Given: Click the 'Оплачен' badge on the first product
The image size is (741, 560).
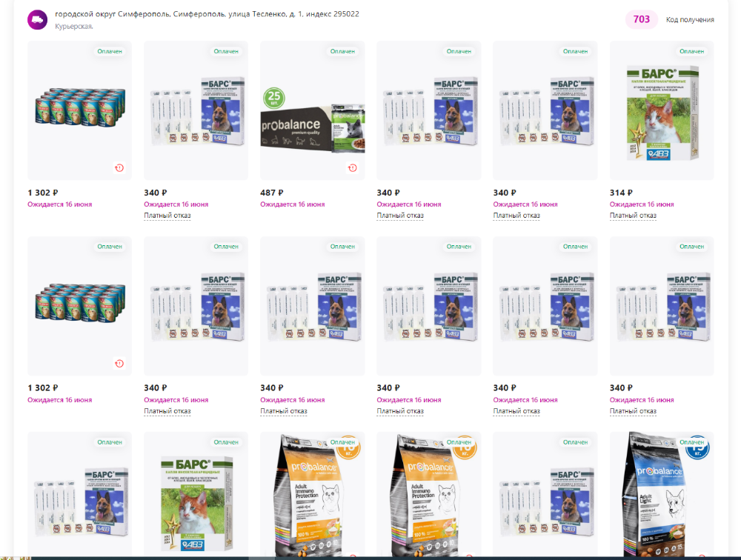Looking at the screenshot, I should pos(110,51).
